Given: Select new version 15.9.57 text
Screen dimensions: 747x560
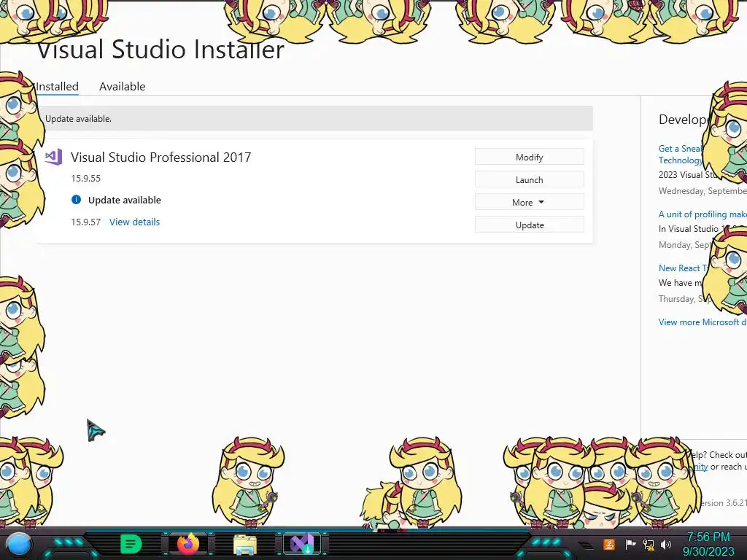Looking at the screenshot, I should [86, 222].
